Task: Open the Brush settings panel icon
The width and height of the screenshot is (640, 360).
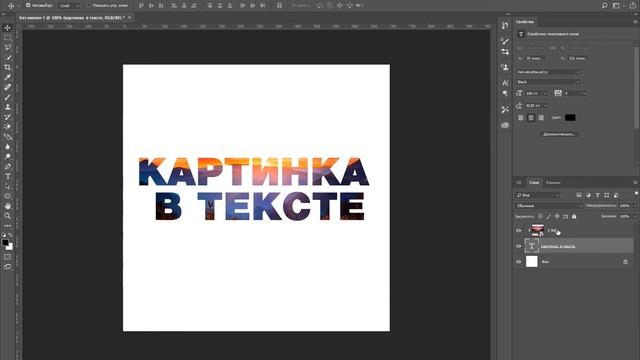Action: 505,41
